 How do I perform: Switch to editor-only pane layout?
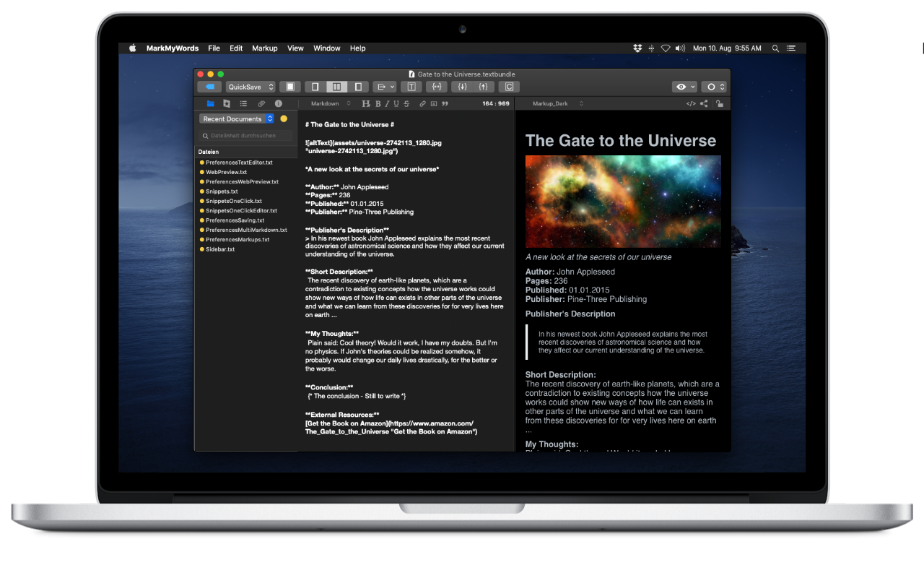(314, 87)
